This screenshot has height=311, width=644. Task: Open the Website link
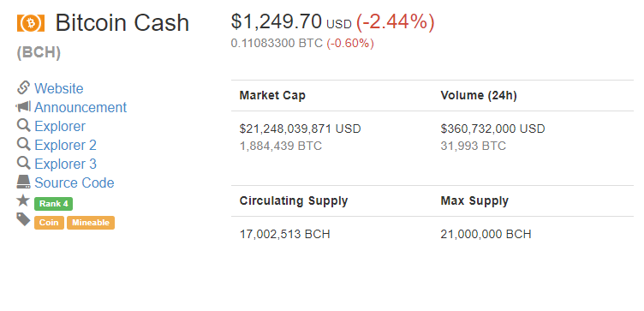point(59,88)
